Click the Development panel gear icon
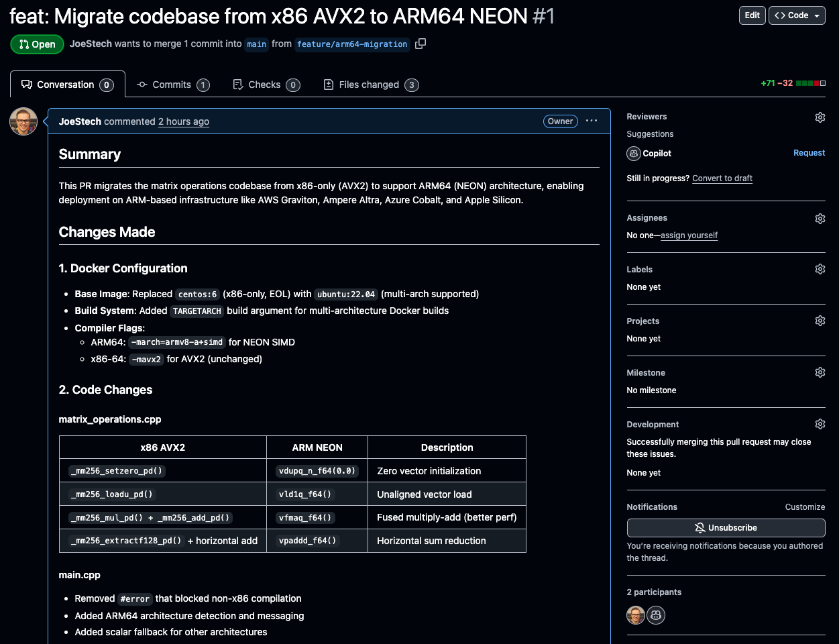The width and height of the screenshot is (839, 644). 820,423
